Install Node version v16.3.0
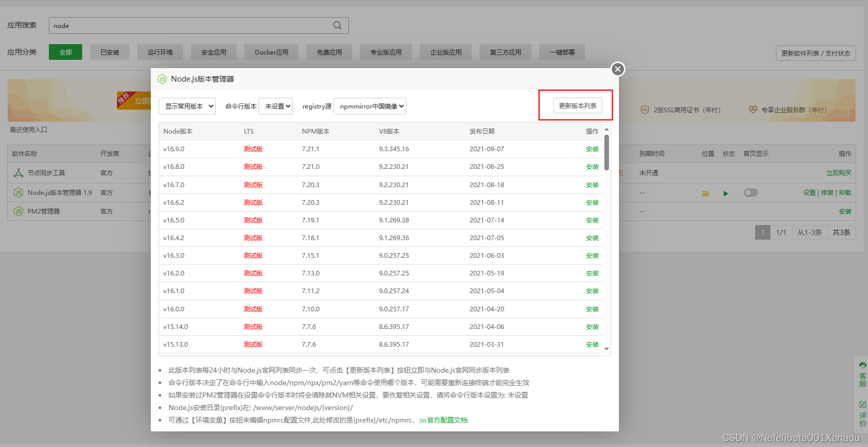The image size is (868, 447). (592, 256)
